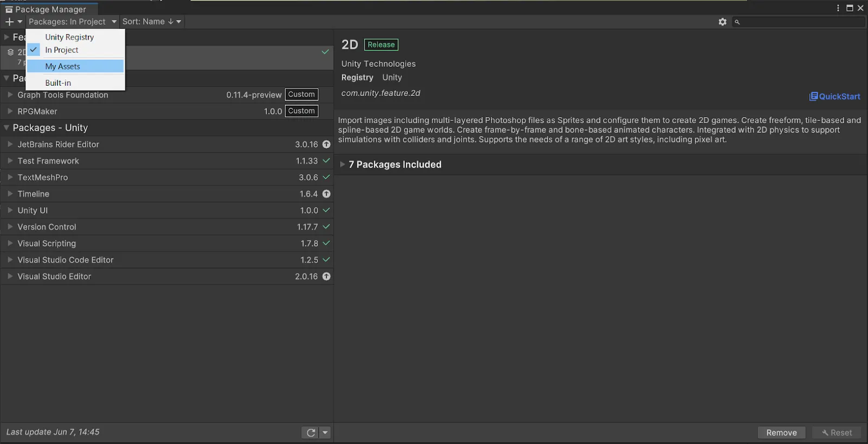
Task: Select the Visual Studio Code Editor row
Action: tap(167, 260)
